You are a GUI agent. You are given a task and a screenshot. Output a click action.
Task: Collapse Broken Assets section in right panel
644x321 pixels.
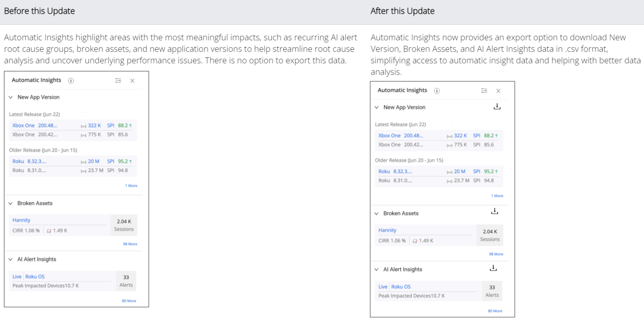[x=376, y=214]
